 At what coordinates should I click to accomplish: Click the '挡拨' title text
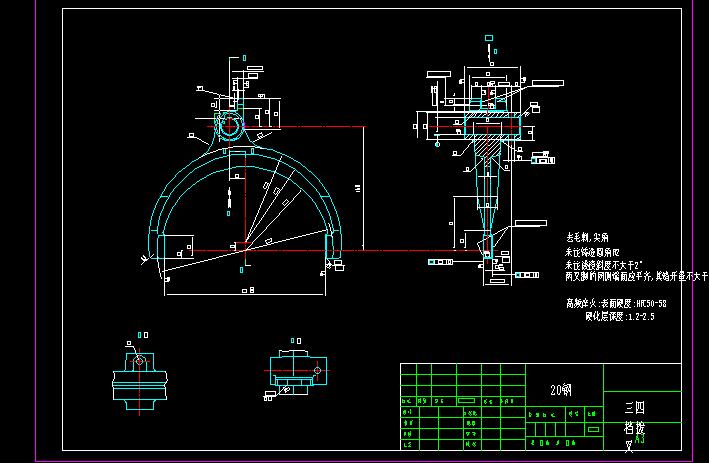click(x=635, y=427)
